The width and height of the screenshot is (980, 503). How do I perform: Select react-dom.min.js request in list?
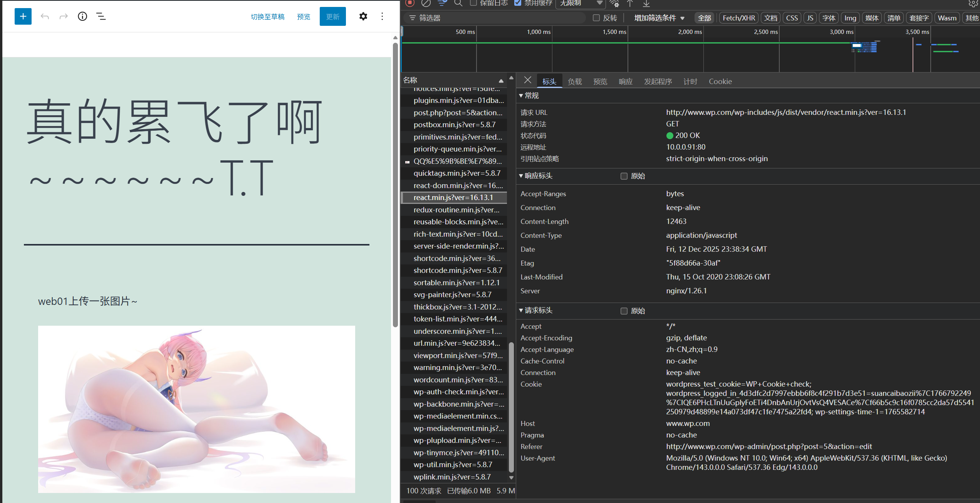click(x=458, y=185)
